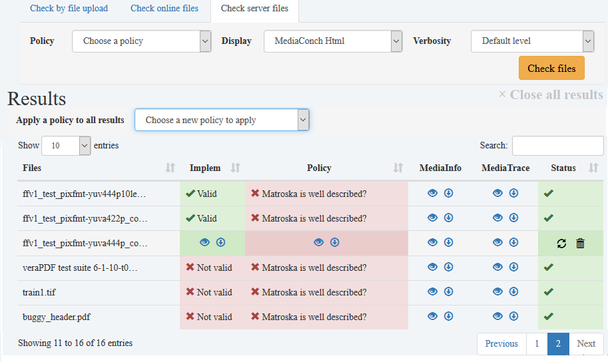
Task: Download the MediaTrace report for buggy_header.pdf
Action: click(513, 317)
